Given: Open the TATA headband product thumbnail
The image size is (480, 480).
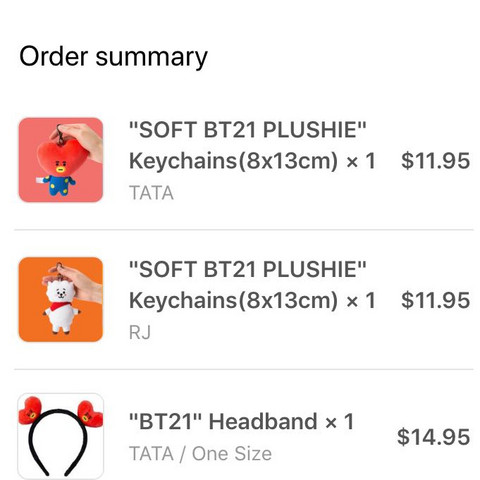Looking at the screenshot, I should point(61,436).
